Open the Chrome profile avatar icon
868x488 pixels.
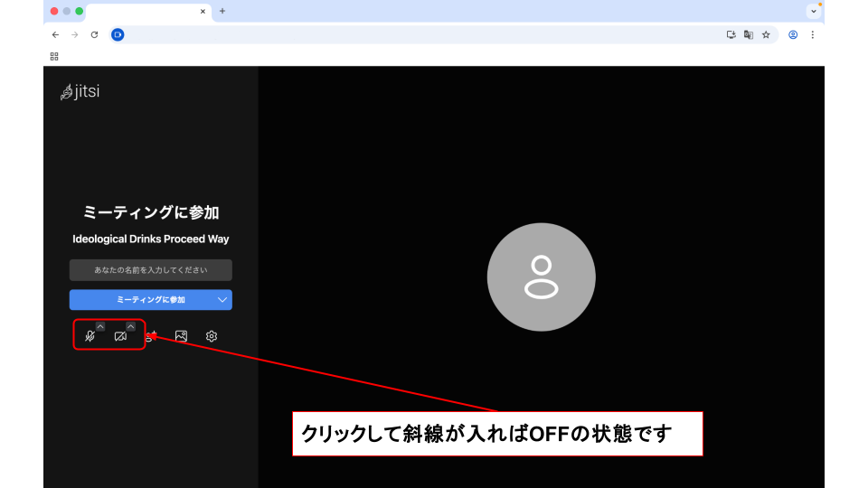[793, 34]
